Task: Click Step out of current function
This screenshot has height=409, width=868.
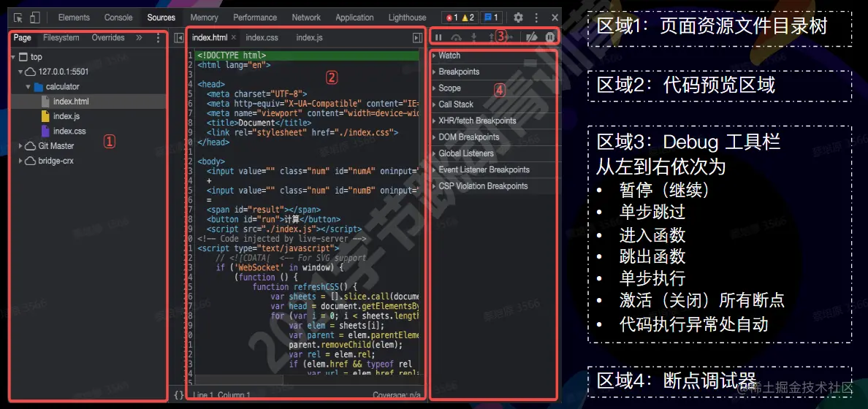Action: (x=491, y=38)
